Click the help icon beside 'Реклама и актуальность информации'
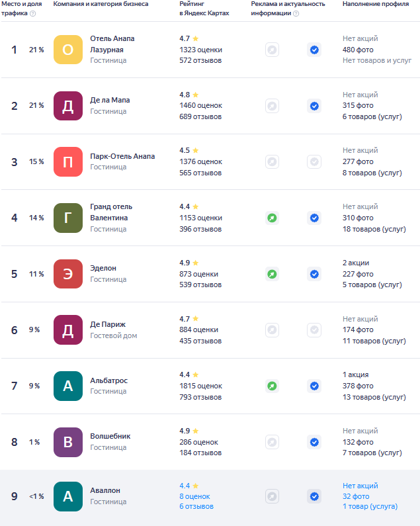Image resolution: width=420 pixels, height=526 pixels. [296, 13]
